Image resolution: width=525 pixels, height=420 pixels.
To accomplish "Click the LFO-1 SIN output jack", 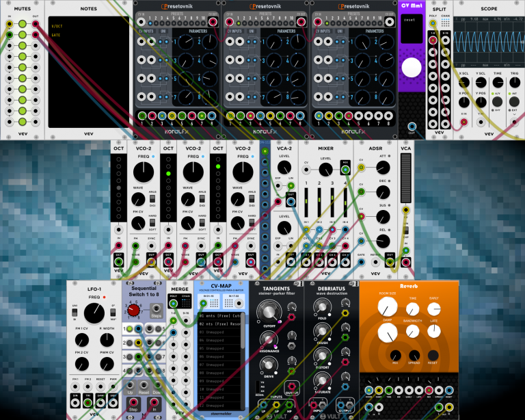I will tap(75, 402).
